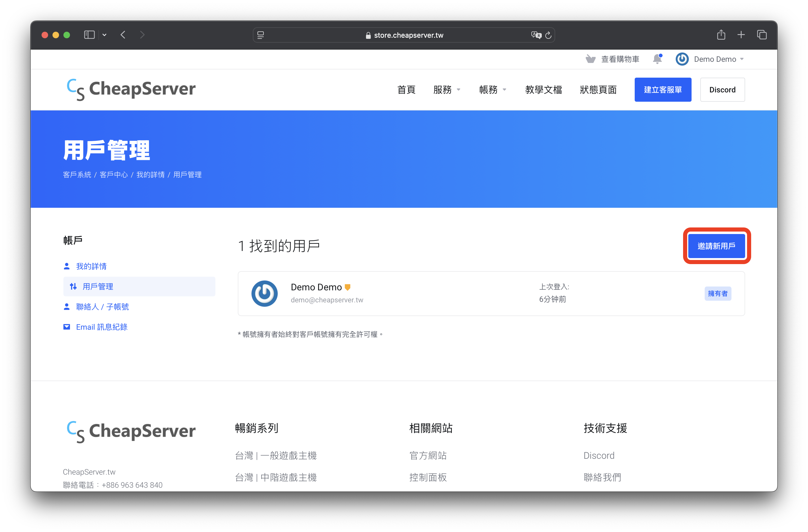The image size is (808, 532).
Task: Open 聯絡人 / 子帳號 sidebar link
Action: (102, 306)
